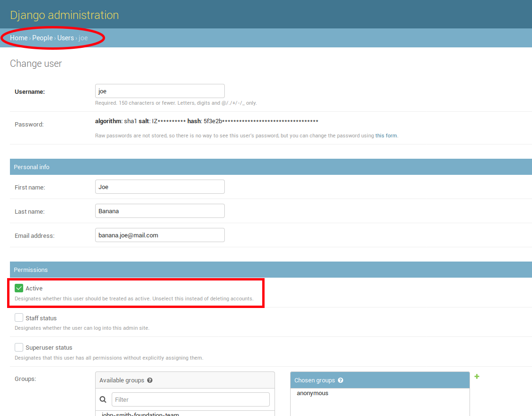Focus the Username input field
Viewport: 532px width, 416px height.
coord(160,91)
